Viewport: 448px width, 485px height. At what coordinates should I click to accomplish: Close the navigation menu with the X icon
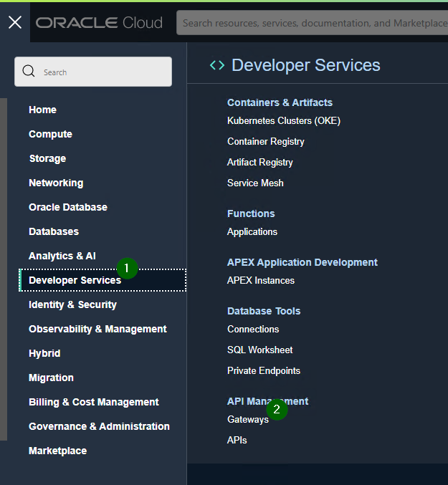point(15,23)
